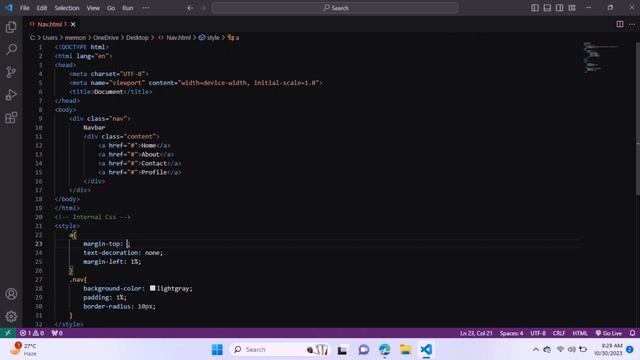Change encoding via UTF-8 status item

click(538, 333)
